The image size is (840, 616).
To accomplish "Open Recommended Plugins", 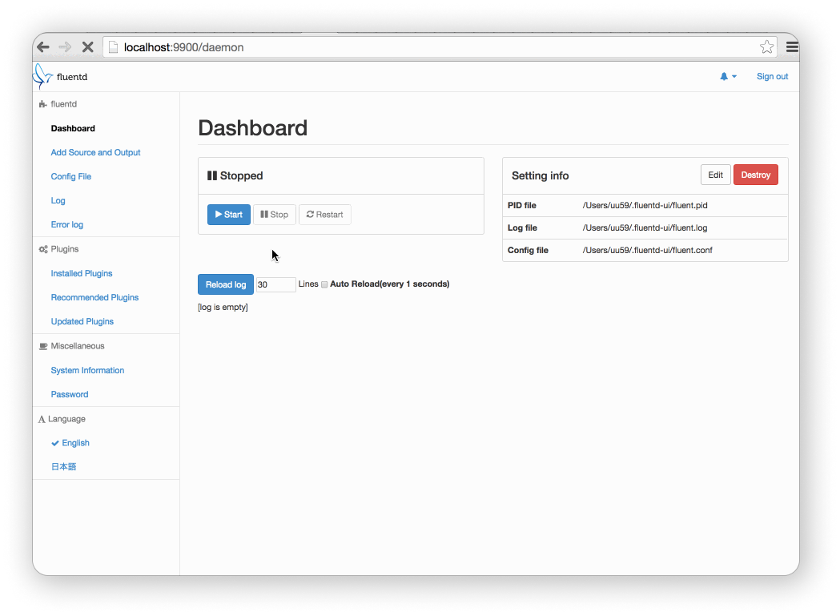I will 94,297.
